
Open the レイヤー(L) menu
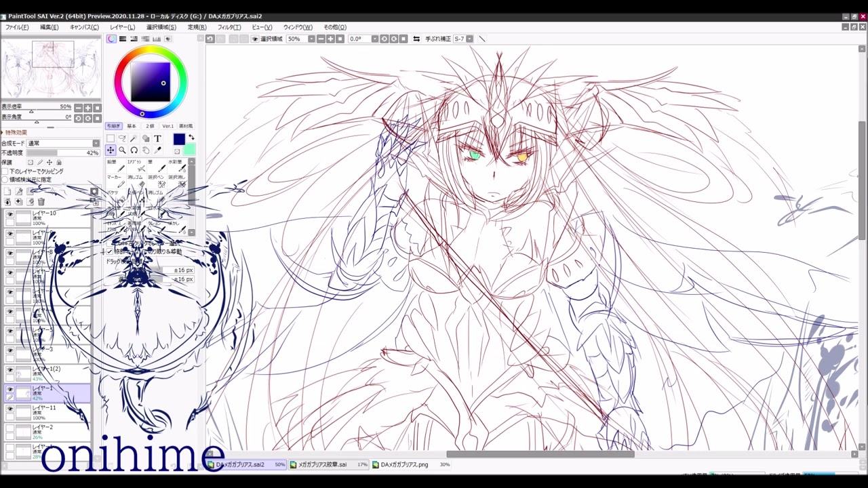[x=122, y=27]
